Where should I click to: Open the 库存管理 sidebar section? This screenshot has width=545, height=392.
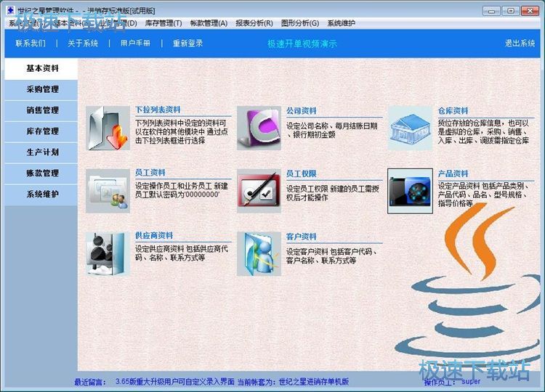(41, 131)
